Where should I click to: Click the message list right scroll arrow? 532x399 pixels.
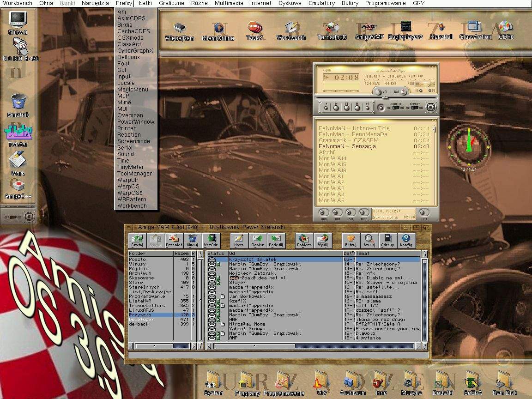click(418, 346)
